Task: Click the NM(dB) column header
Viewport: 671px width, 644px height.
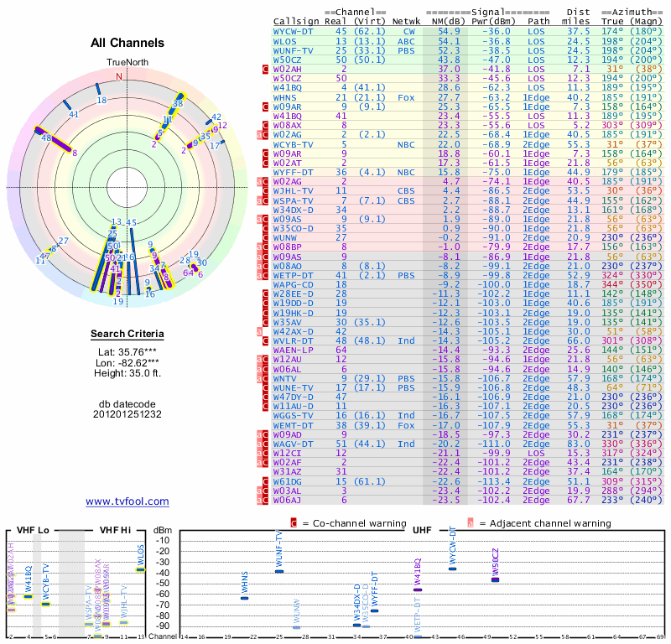Action: pyautogui.click(x=446, y=22)
